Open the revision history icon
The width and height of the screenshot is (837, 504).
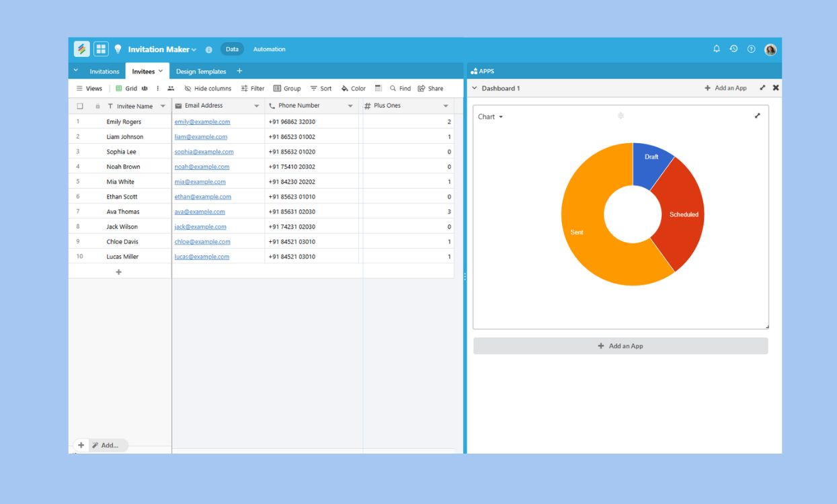pyautogui.click(x=733, y=49)
